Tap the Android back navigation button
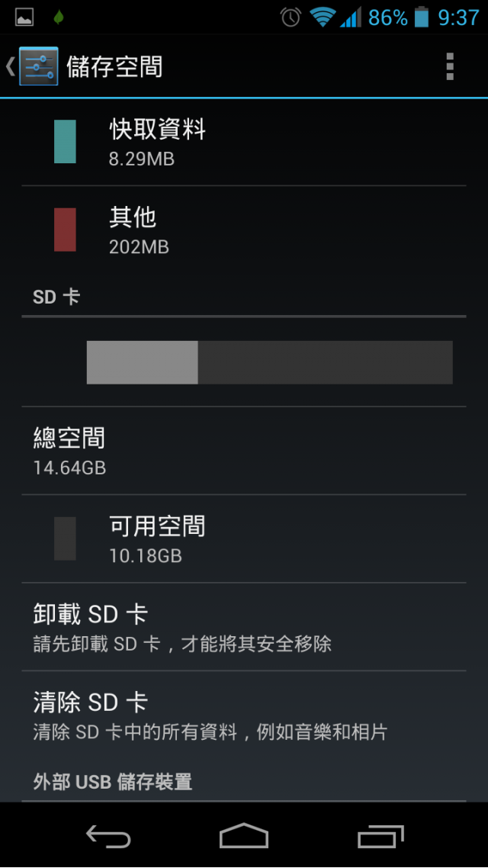488x868 pixels. 108,835
